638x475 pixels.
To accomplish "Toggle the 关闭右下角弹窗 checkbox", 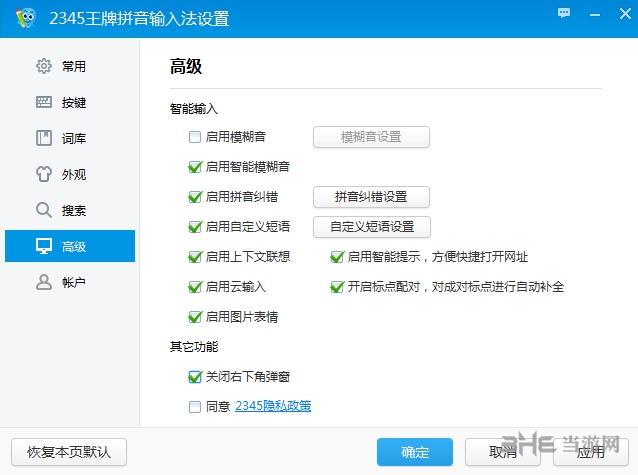I will [x=195, y=377].
